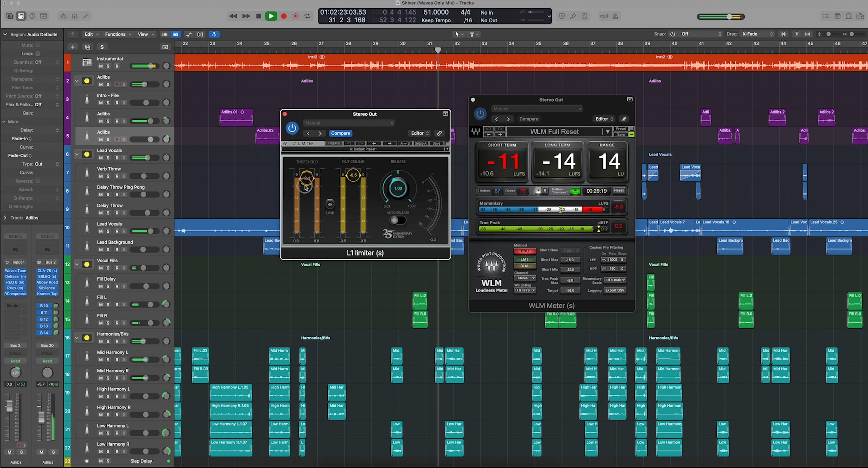868x468 pixels.
Task: Expand the LCD display mode chevron
Action: coord(549,16)
